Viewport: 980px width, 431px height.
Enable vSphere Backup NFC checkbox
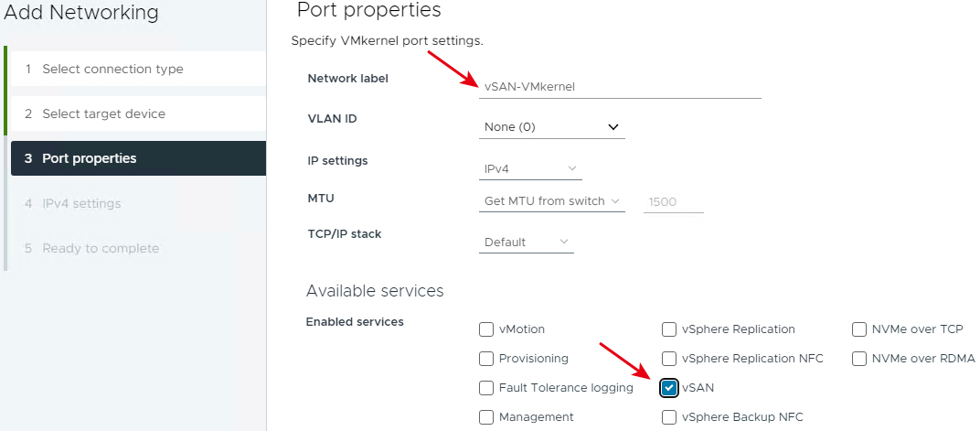[x=669, y=417]
